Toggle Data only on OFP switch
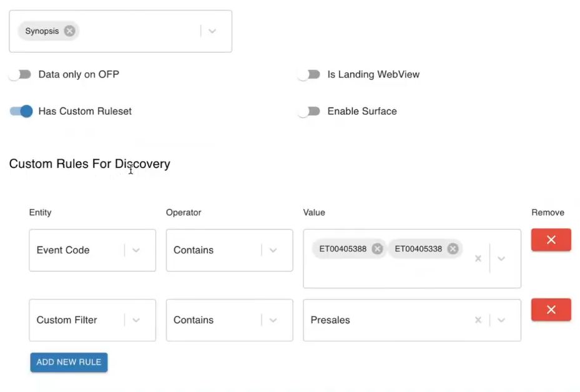The width and height of the screenshot is (580, 392). [21, 74]
